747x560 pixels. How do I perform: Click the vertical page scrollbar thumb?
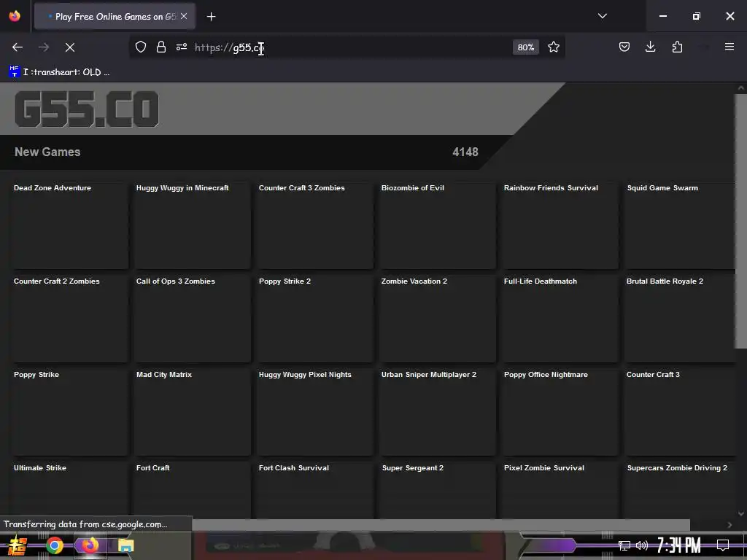[x=741, y=222]
